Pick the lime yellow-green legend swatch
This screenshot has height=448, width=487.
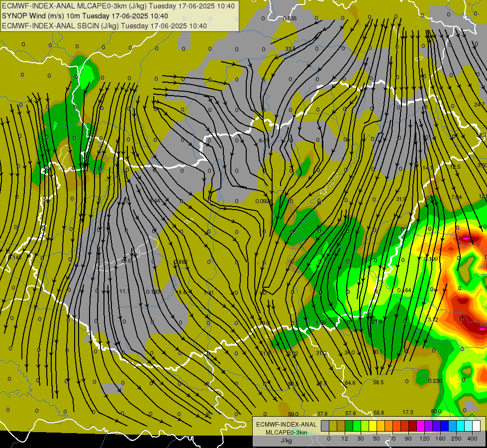(365, 426)
